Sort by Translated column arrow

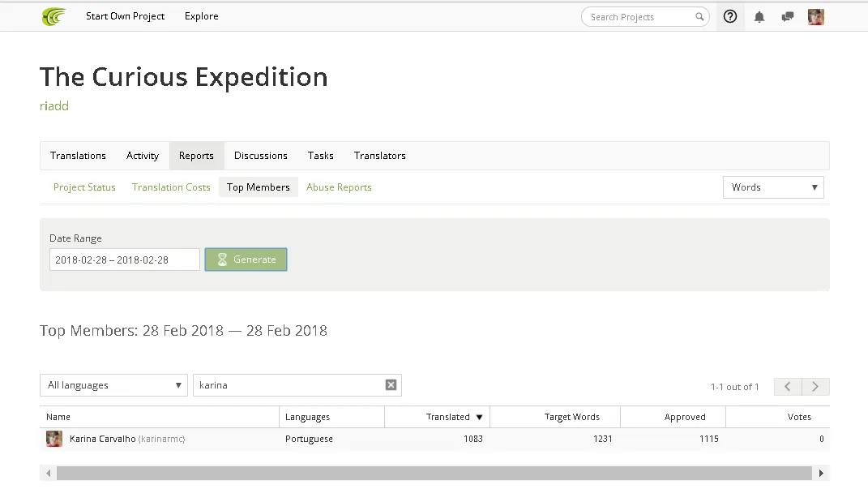480,417
